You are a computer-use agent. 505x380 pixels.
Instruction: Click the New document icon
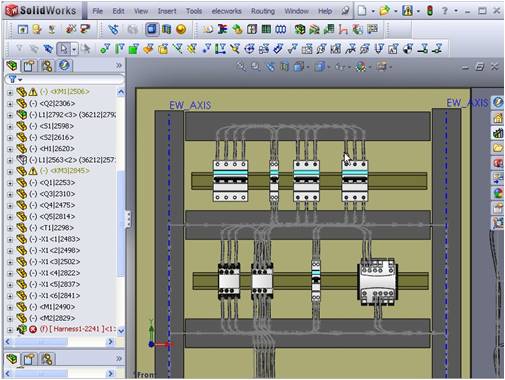[362, 11]
